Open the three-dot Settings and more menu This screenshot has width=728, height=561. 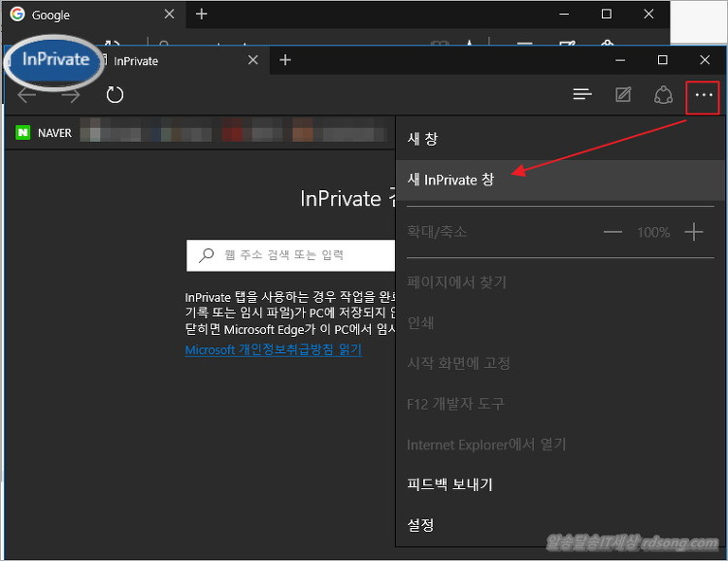tap(704, 95)
